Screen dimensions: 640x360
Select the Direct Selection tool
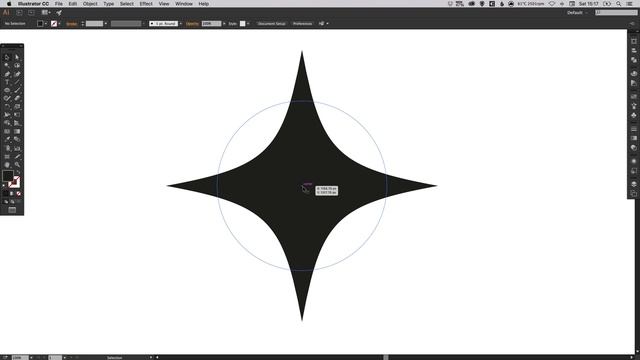click(17, 58)
